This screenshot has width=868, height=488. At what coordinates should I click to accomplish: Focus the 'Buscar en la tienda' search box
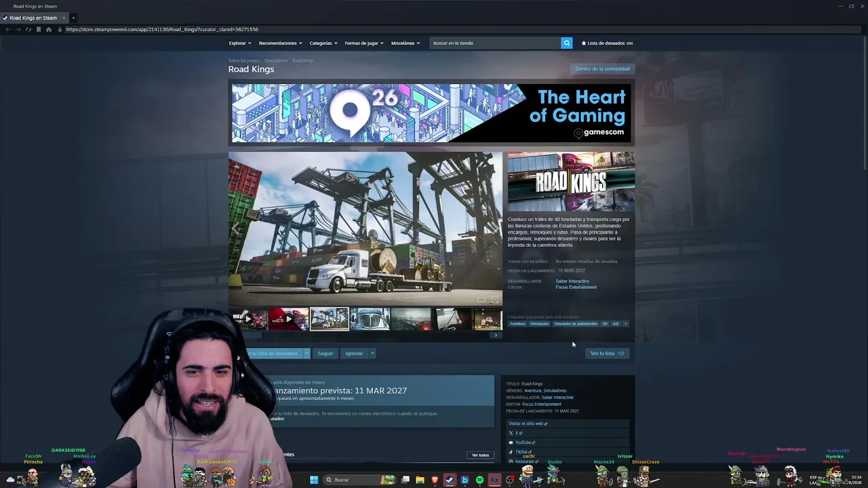point(495,43)
